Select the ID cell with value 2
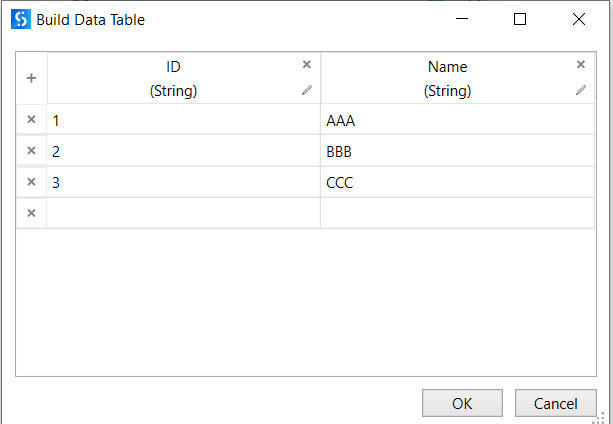 pyautogui.click(x=183, y=151)
